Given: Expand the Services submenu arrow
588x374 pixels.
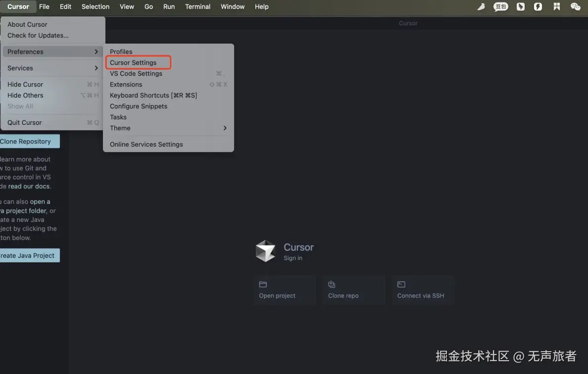Looking at the screenshot, I should pos(96,68).
